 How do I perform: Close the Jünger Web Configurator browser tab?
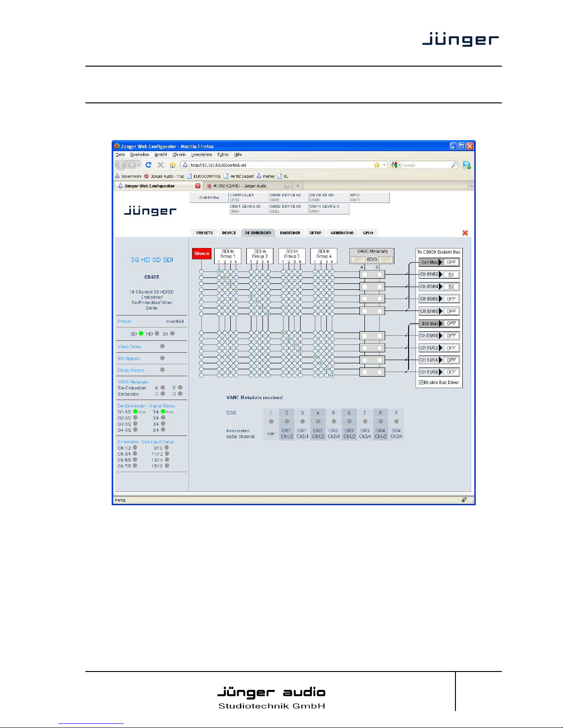click(x=198, y=186)
